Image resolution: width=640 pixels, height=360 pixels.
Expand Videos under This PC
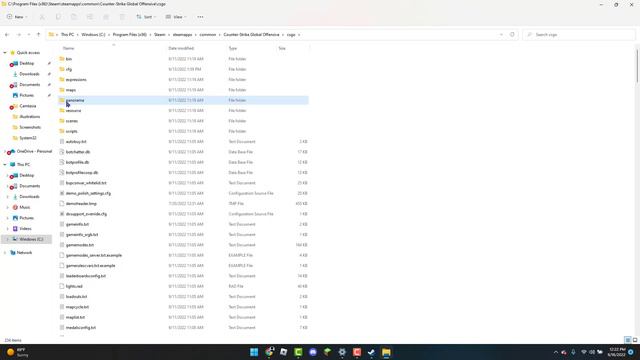coord(7,229)
